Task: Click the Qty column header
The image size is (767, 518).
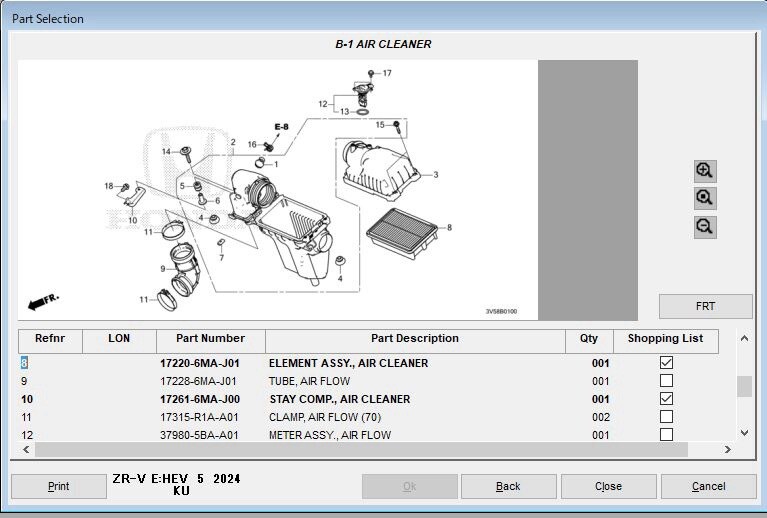Action: tap(589, 341)
